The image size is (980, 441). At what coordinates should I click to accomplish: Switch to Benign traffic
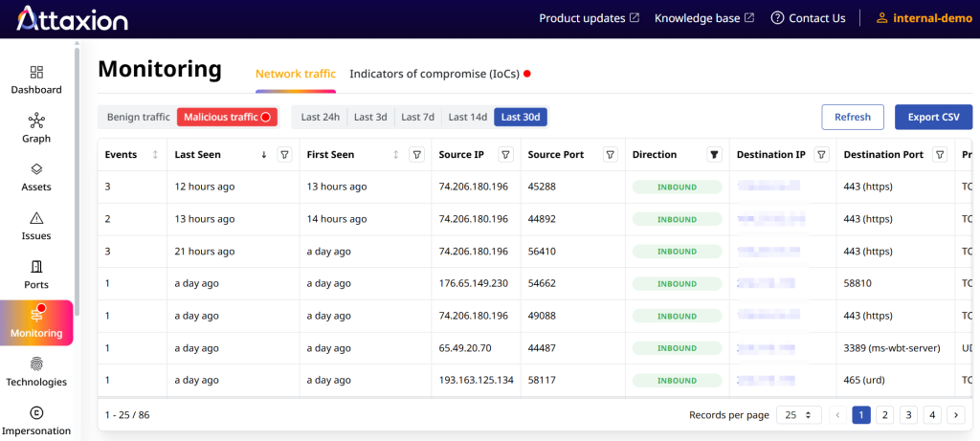138,117
